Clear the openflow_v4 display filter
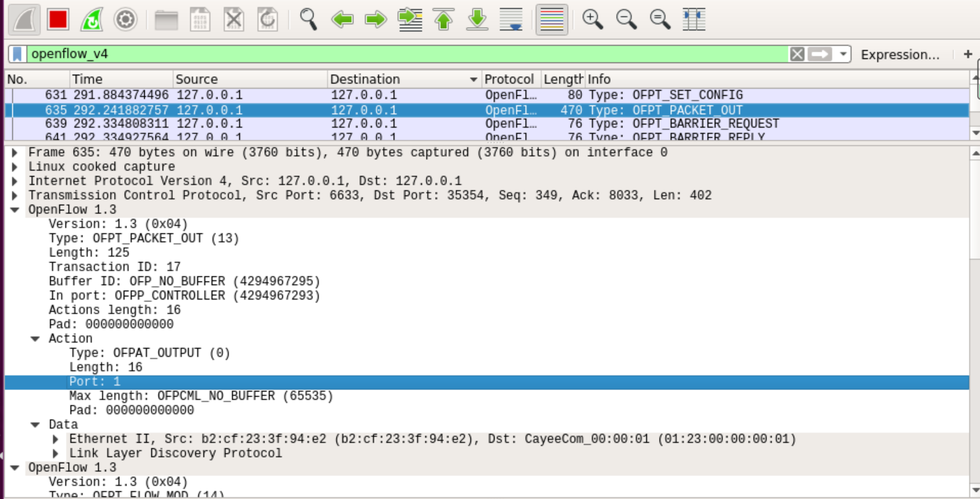This screenshot has width=980, height=499. (797, 54)
